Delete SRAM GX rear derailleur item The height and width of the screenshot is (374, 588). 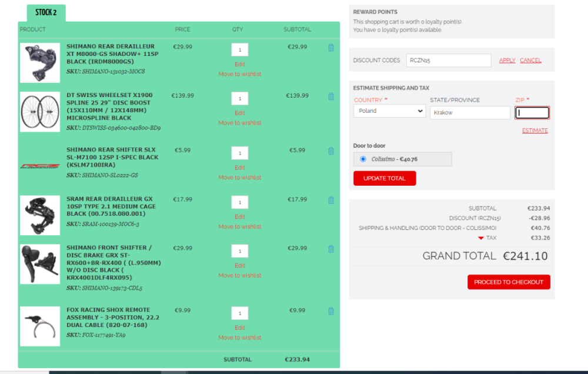[330, 201]
